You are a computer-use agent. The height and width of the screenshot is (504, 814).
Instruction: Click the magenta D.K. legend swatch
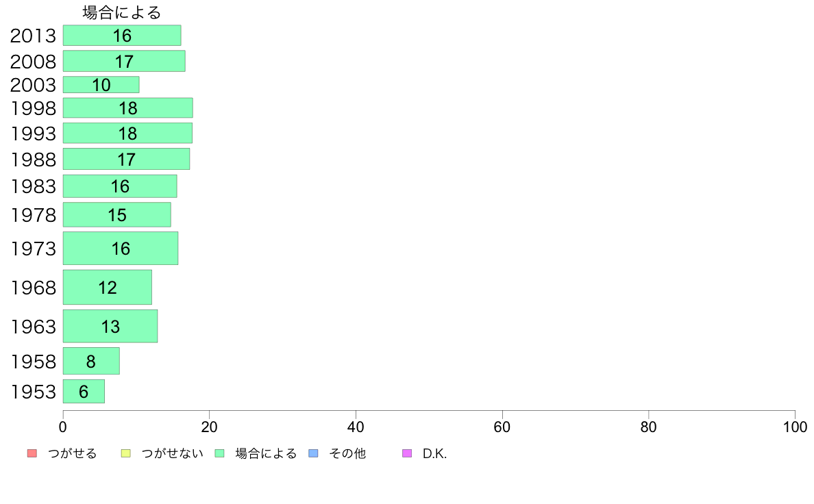407,453
